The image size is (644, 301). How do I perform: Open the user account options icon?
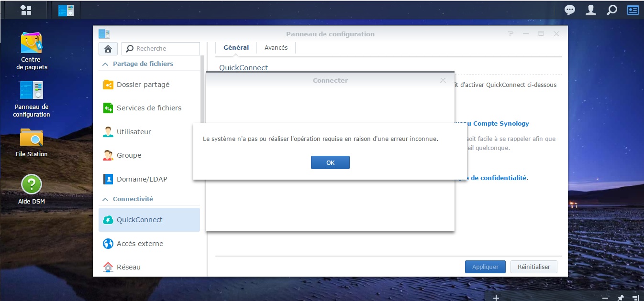pos(591,10)
